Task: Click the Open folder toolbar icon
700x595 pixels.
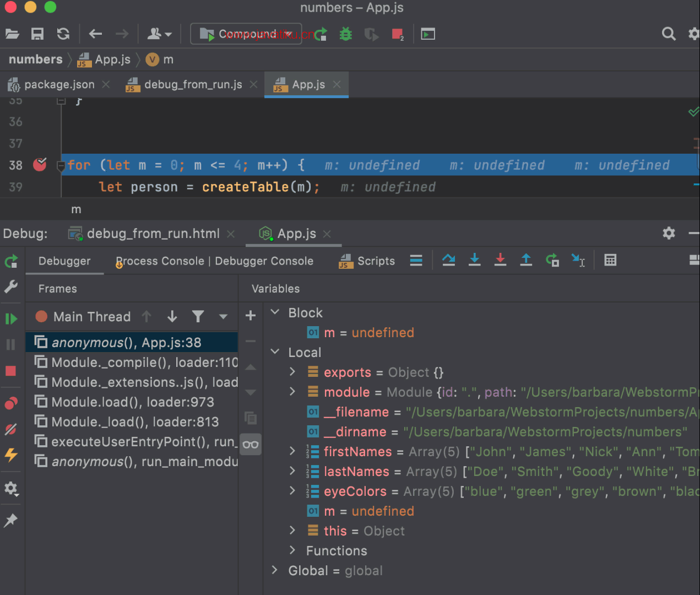Action: [x=12, y=34]
